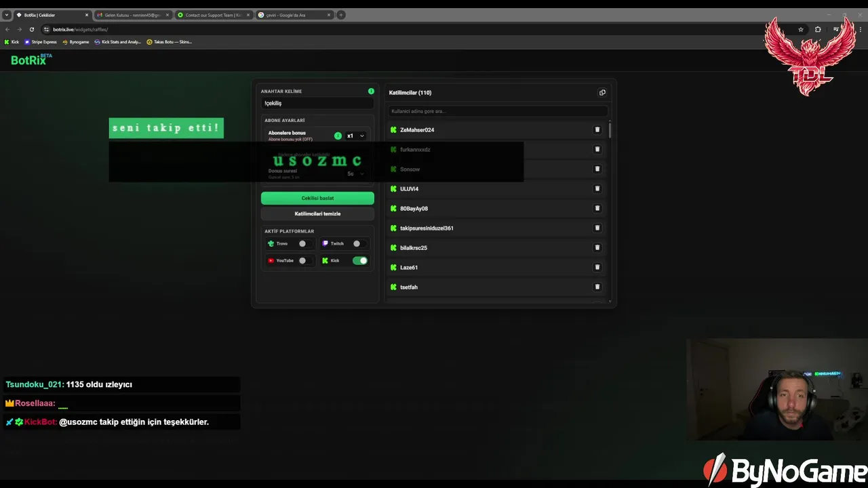
Task: Select participant name 80BayAy08
Action: (414, 208)
